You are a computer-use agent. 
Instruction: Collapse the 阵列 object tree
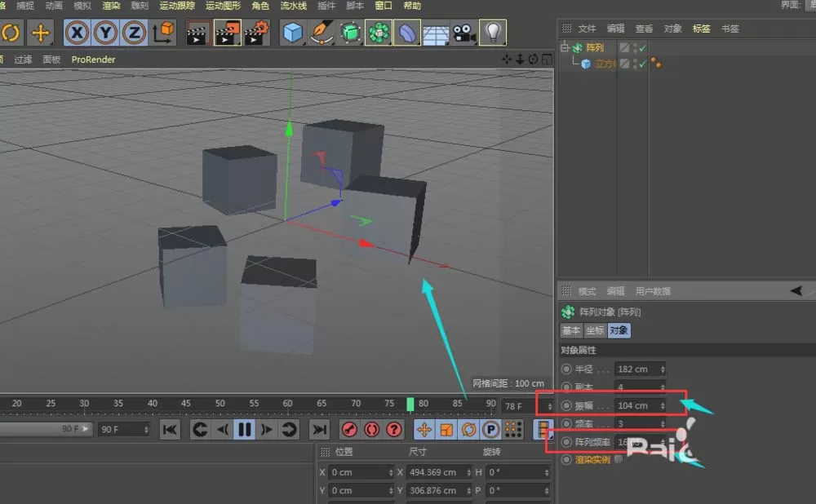565,47
